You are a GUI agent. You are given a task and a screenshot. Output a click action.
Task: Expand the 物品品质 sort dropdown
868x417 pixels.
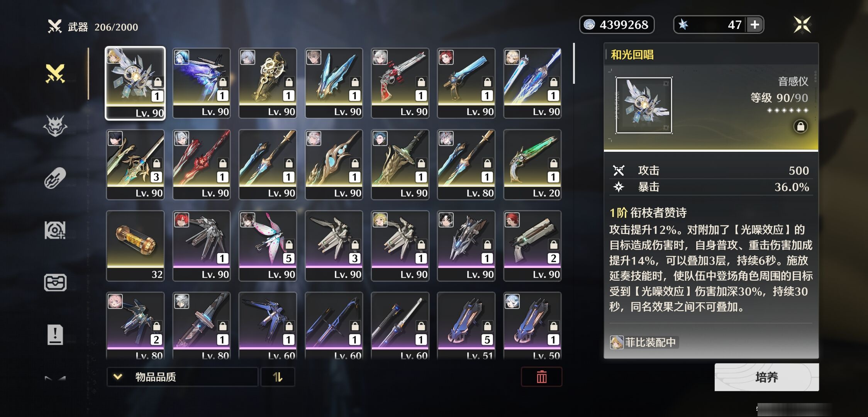tap(182, 377)
